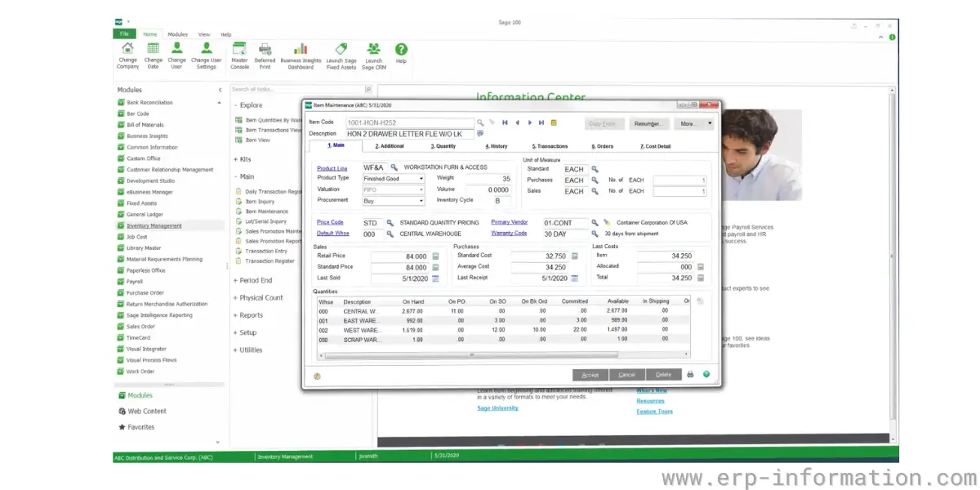Image resolution: width=980 pixels, height=490 pixels.
Task: Launch Sage Fixed Assets
Action: coord(341,56)
